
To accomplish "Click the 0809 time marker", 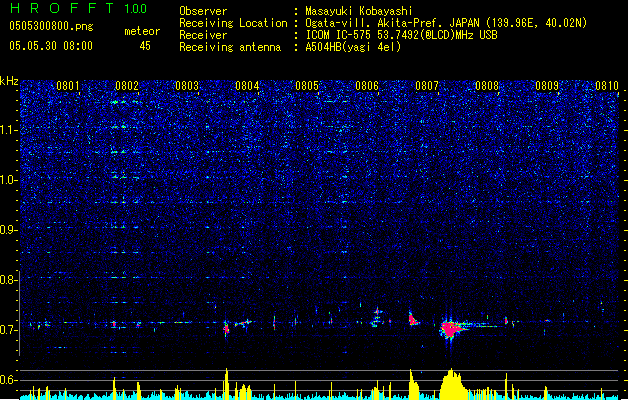I will (547, 86).
